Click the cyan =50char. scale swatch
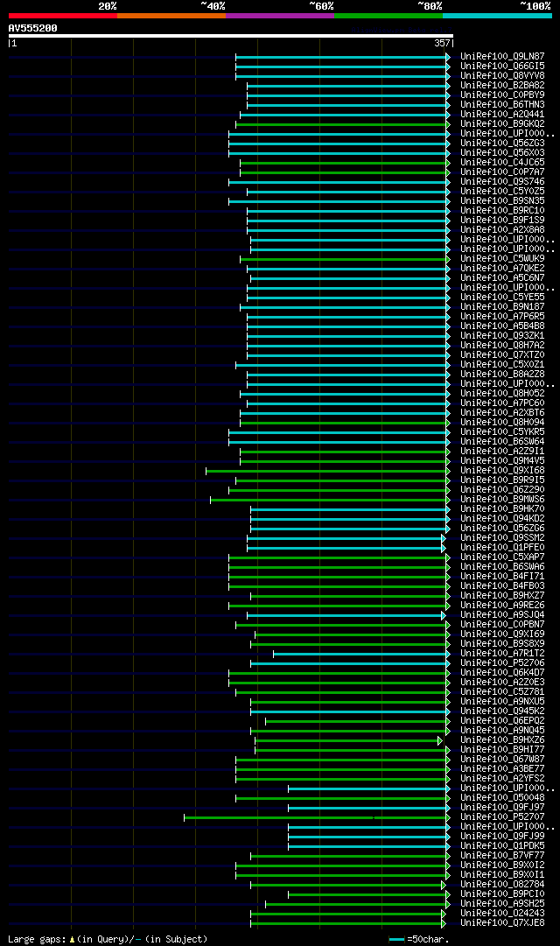This screenshot has width=560, height=946. click(x=396, y=939)
